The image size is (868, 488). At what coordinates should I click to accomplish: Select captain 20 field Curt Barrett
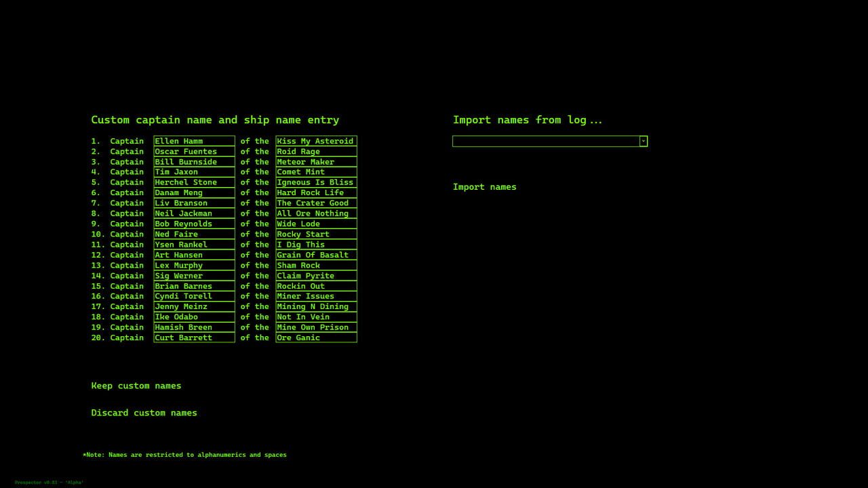[193, 338]
